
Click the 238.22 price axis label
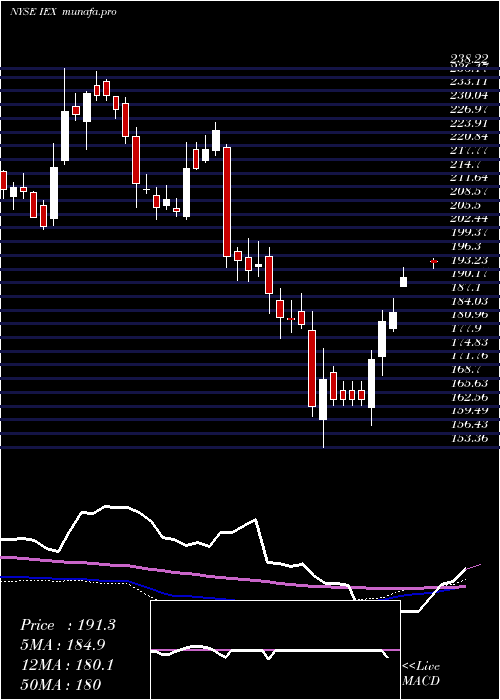click(468, 59)
